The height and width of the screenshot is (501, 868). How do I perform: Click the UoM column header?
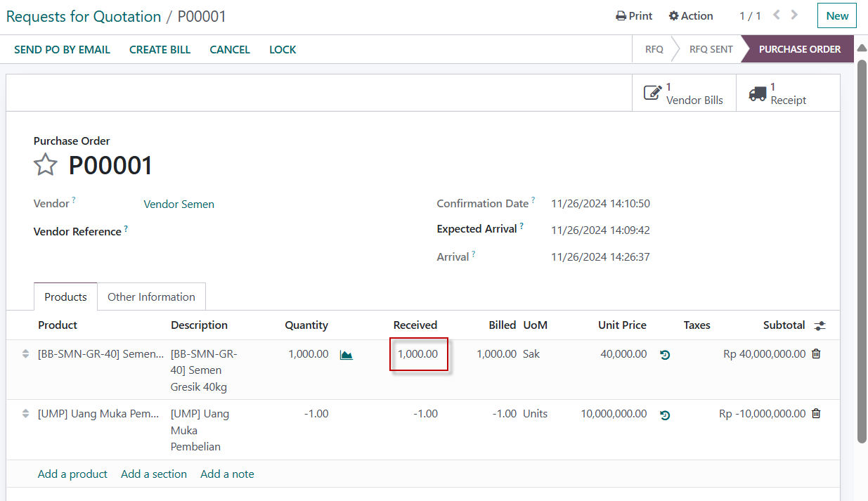535,325
